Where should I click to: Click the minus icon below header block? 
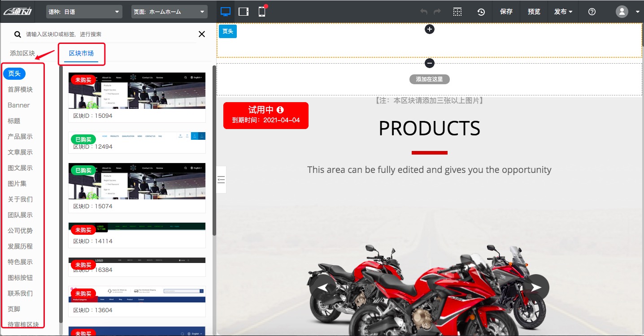tap(429, 63)
